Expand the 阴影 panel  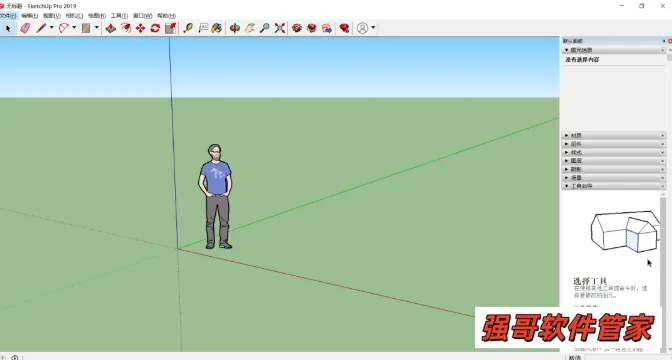[567, 169]
